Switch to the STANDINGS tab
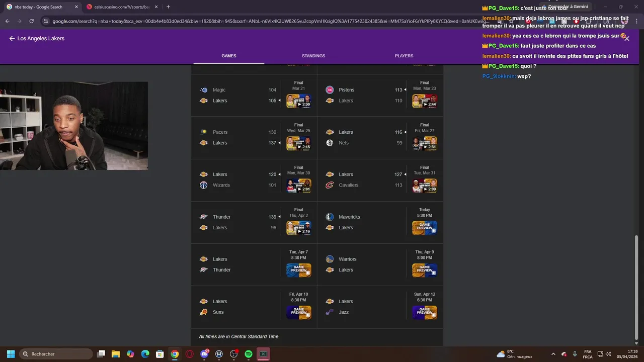 click(x=313, y=56)
